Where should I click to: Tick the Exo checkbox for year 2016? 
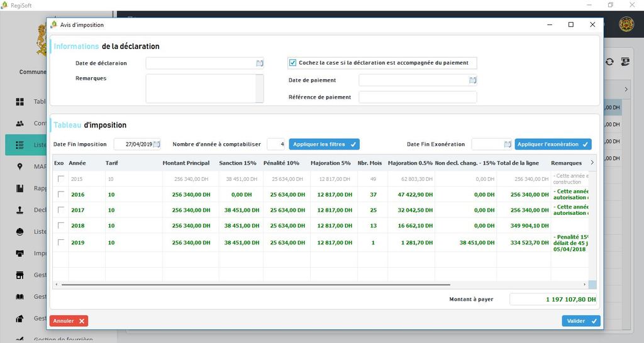tap(61, 195)
